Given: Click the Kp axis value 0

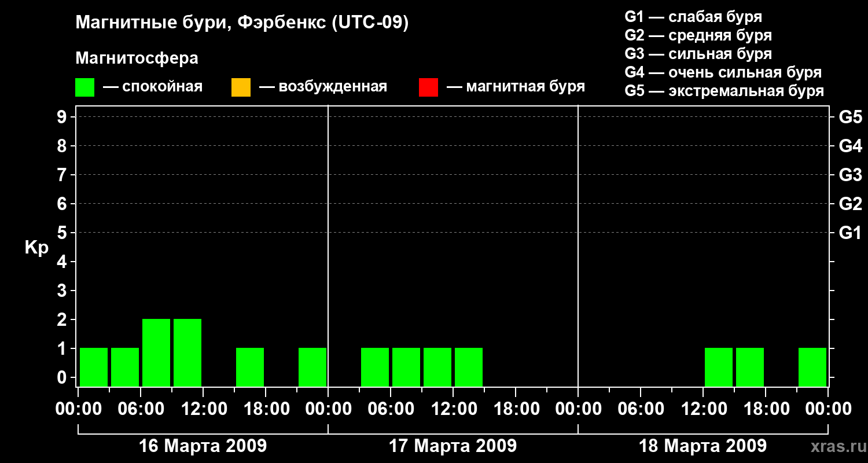Looking at the screenshot, I should coord(63,377).
